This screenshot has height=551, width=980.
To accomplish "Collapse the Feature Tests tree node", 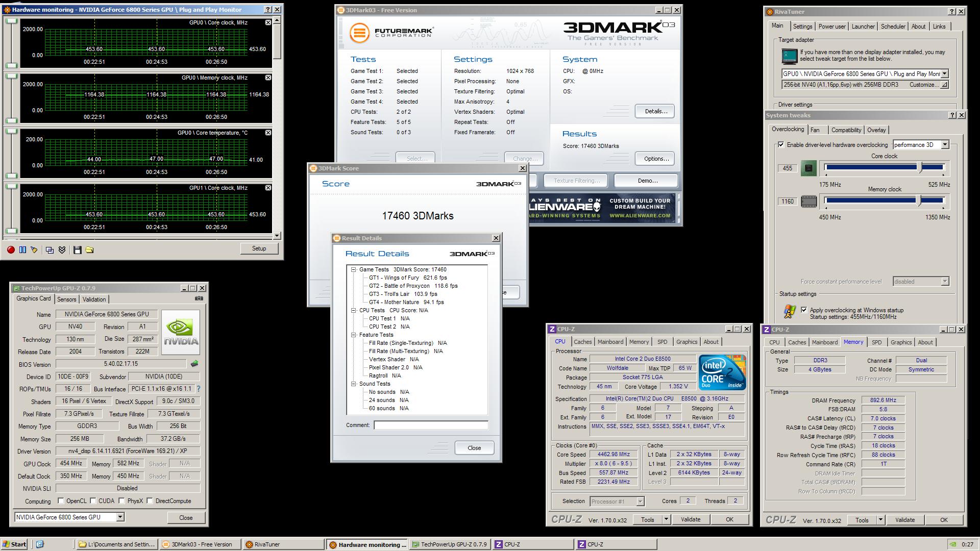I will click(x=353, y=335).
